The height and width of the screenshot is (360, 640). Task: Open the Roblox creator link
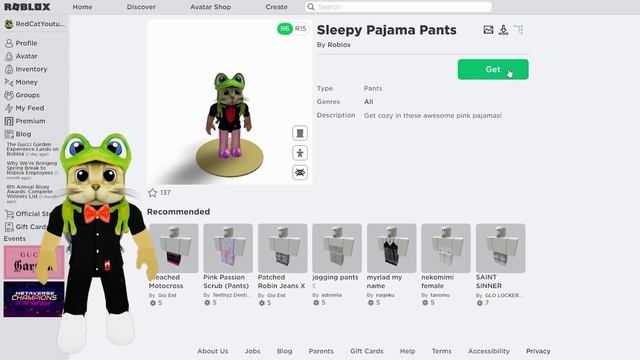coord(339,45)
